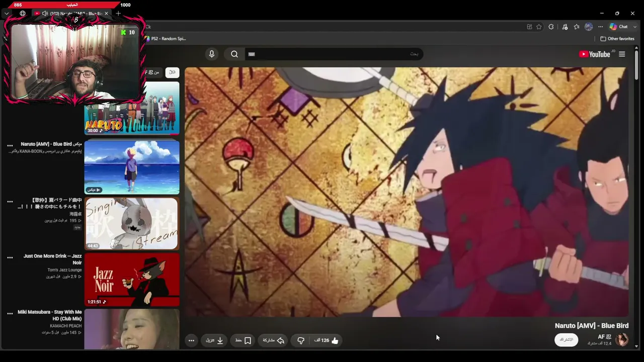This screenshot has height=362, width=644.
Task: Switch to the Naruto Blue Bird tab
Action: click(72, 14)
